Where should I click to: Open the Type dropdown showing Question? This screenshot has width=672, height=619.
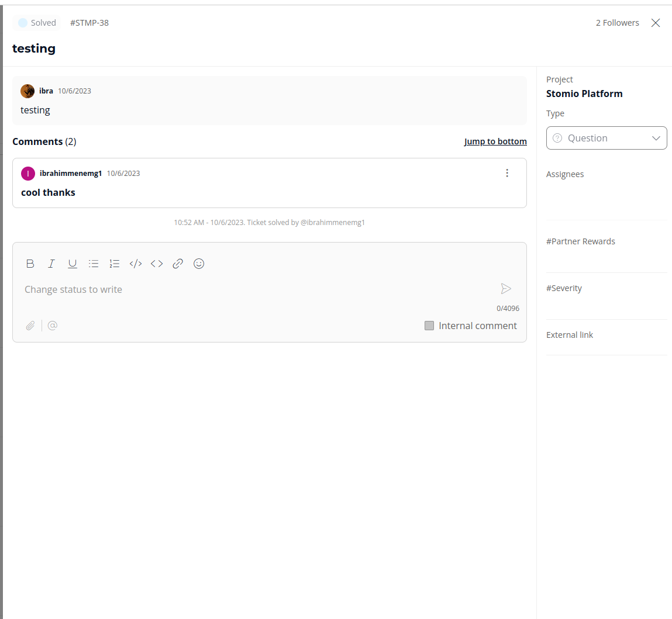[606, 138]
